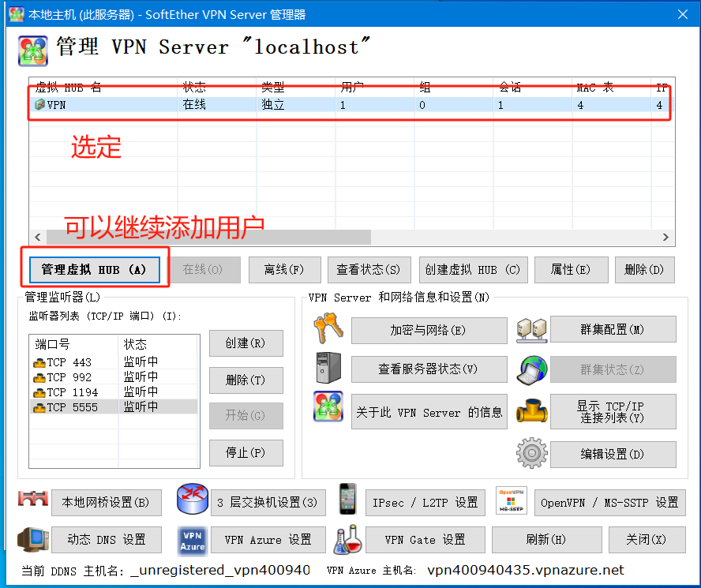Click the server tower icon beside 查看服务器状态

click(x=328, y=368)
